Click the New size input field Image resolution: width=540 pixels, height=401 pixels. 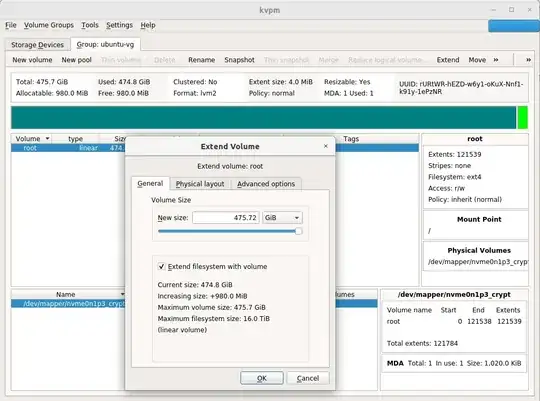[x=226, y=218]
